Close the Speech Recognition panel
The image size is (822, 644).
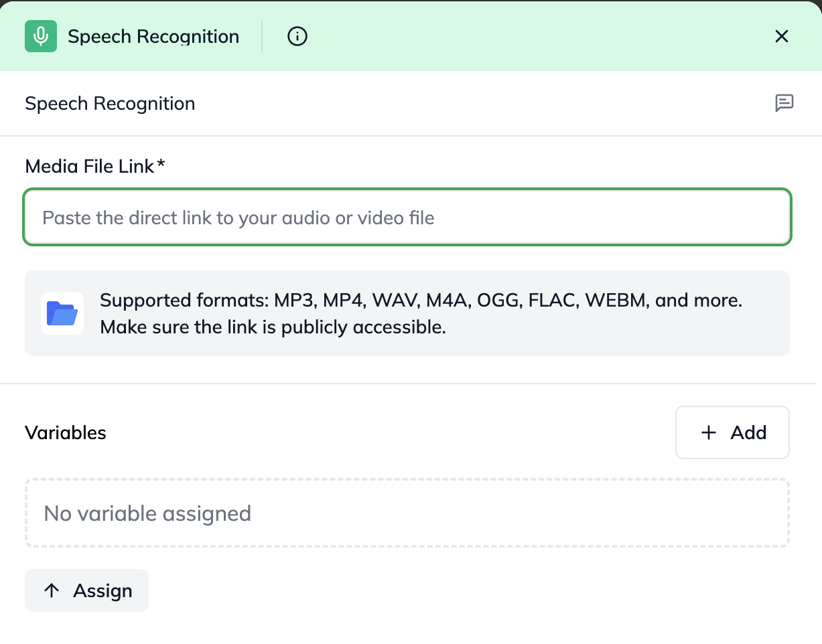tap(781, 36)
